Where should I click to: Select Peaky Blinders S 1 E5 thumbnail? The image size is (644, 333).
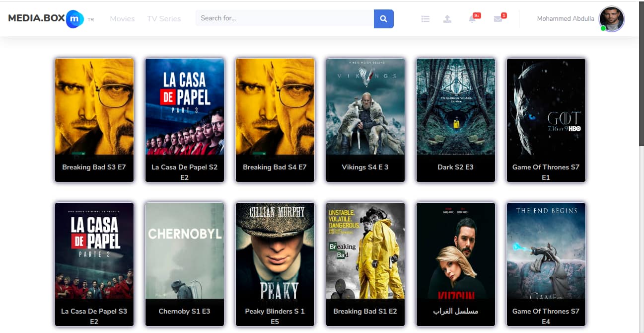[275, 250]
